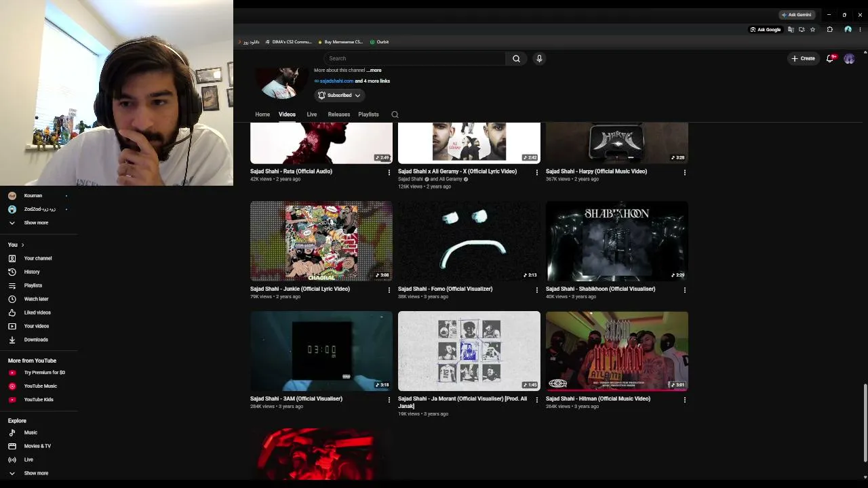Open Chrome three-dot menu
This screenshot has height=488, width=868.
pos(861,30)
